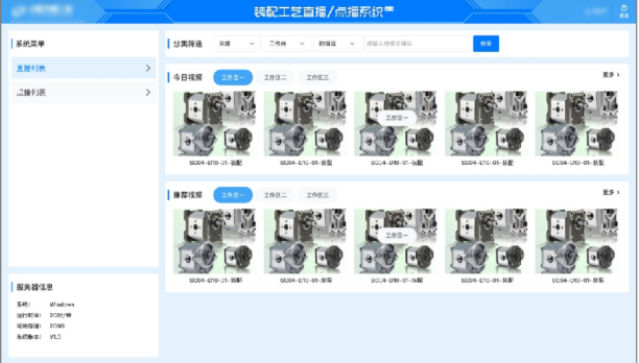Open the fifth video thumbnail in 今日视频

tap(577, 123)
